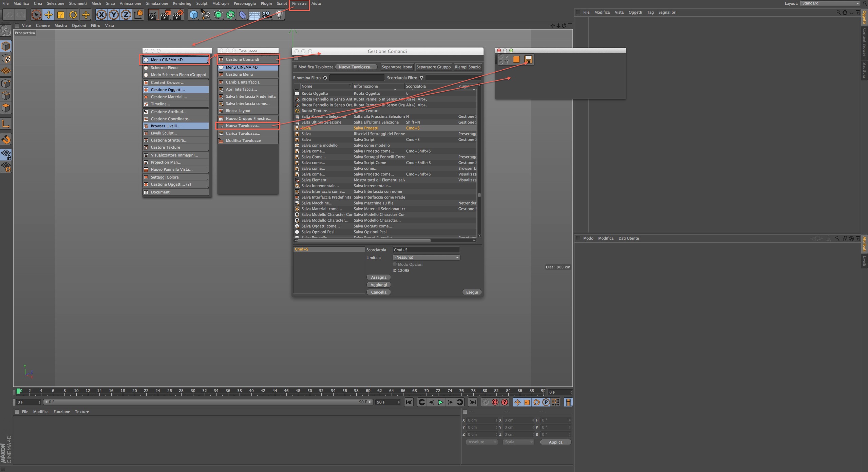Open the Finestre menu
The image size is (868, 472).
[299, 4]
